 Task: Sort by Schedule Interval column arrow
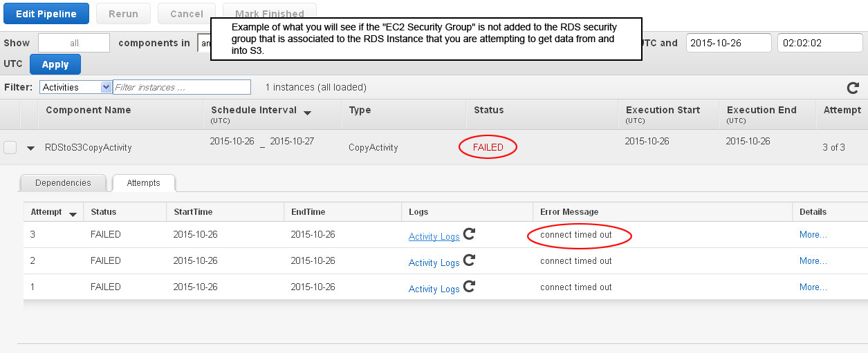307,112
